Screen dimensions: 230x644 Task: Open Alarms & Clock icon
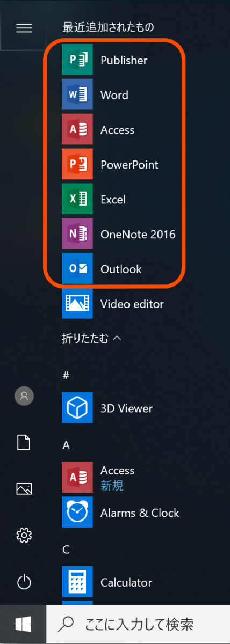point(77,513)
